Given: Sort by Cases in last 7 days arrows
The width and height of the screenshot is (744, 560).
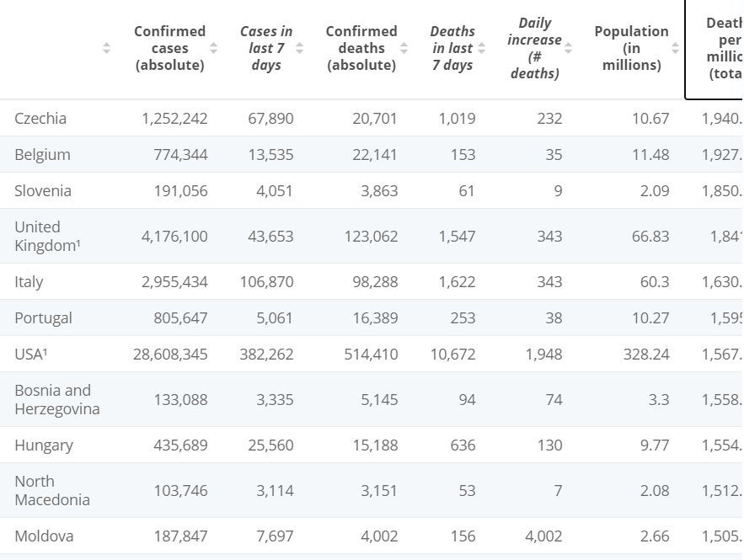Looking at the screenshot, I should (x=300, y=49).
